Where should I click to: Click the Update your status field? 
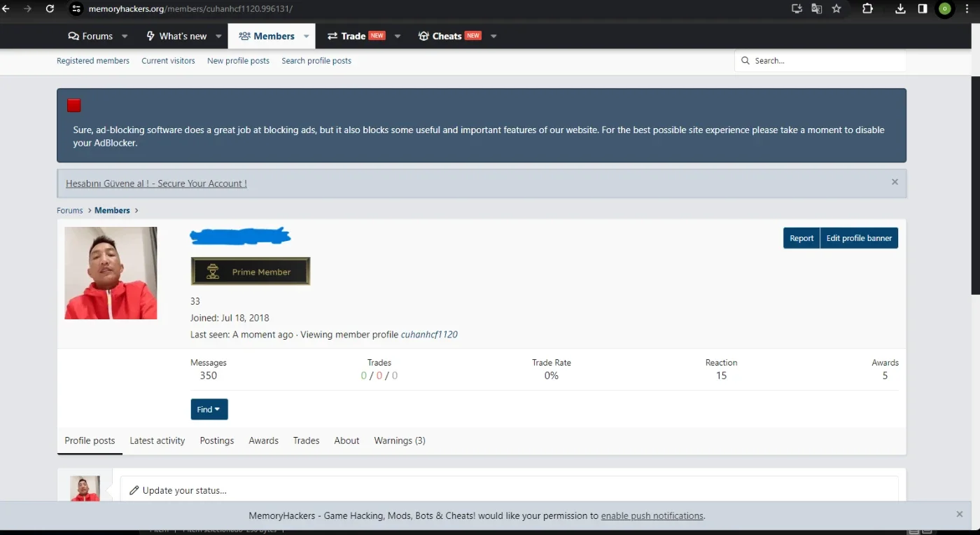[509, 490]
